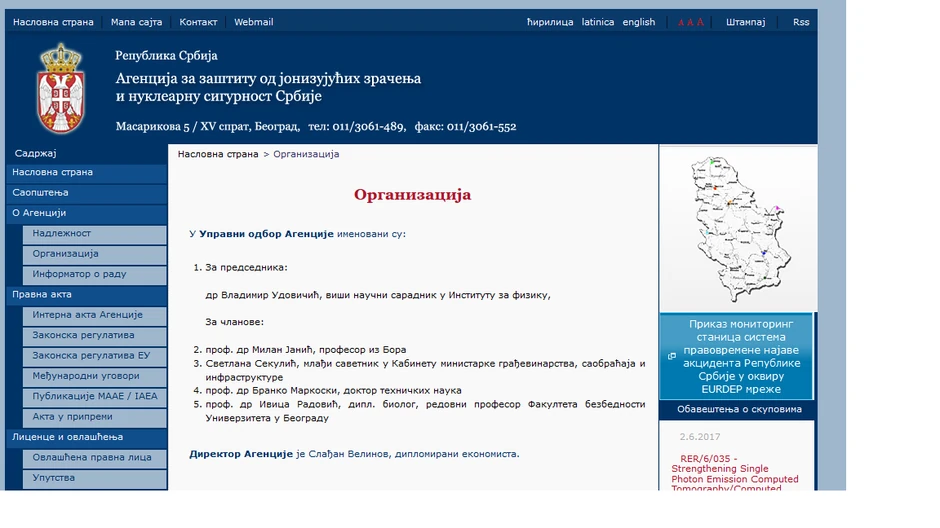The image size is (940, 528).
Task: Select Информатор о раду in the sidebar
Action: [79, 274]
